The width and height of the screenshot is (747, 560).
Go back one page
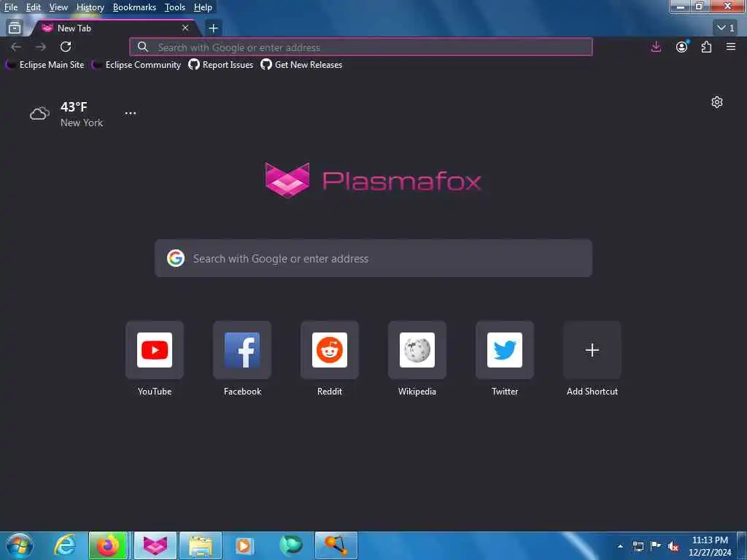pyautogui.click(x=16, y=47)
